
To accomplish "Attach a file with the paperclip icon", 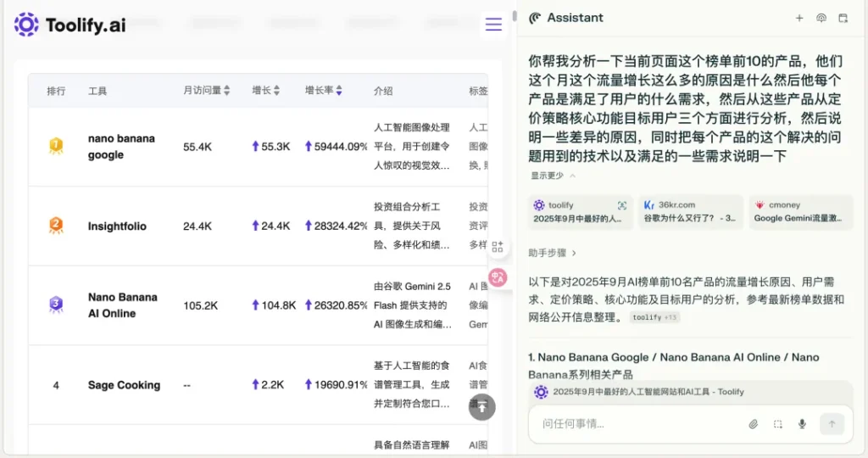I will tap(753, 424).
